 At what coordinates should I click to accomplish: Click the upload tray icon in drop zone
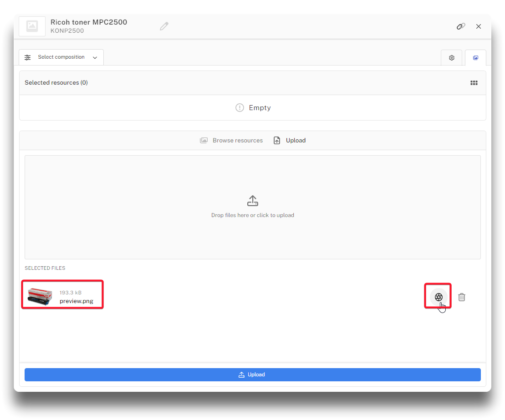click(252, 201)
